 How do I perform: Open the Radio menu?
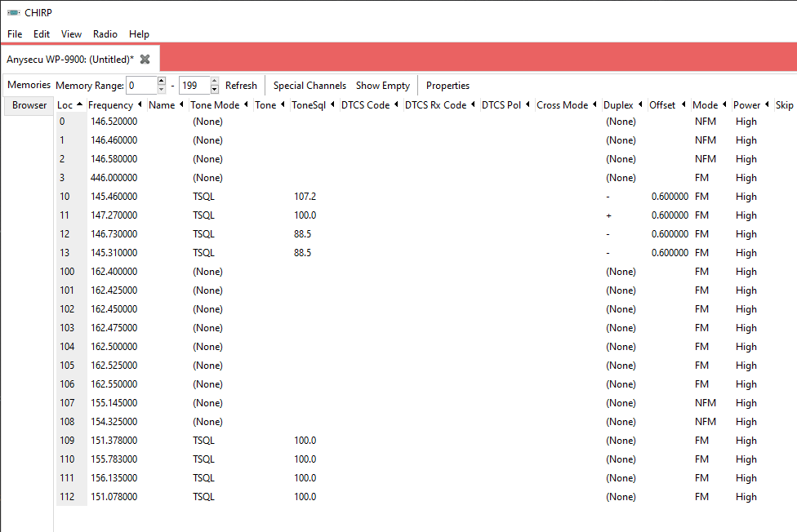click(105, 34)
